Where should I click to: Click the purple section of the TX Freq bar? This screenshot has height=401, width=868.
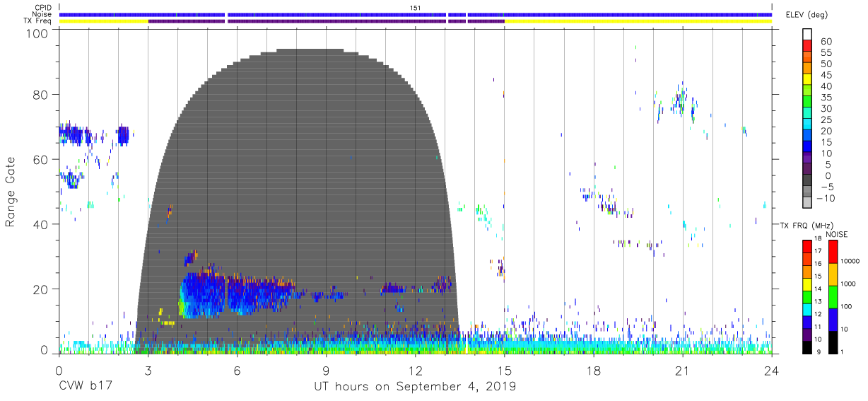(326, 21)
